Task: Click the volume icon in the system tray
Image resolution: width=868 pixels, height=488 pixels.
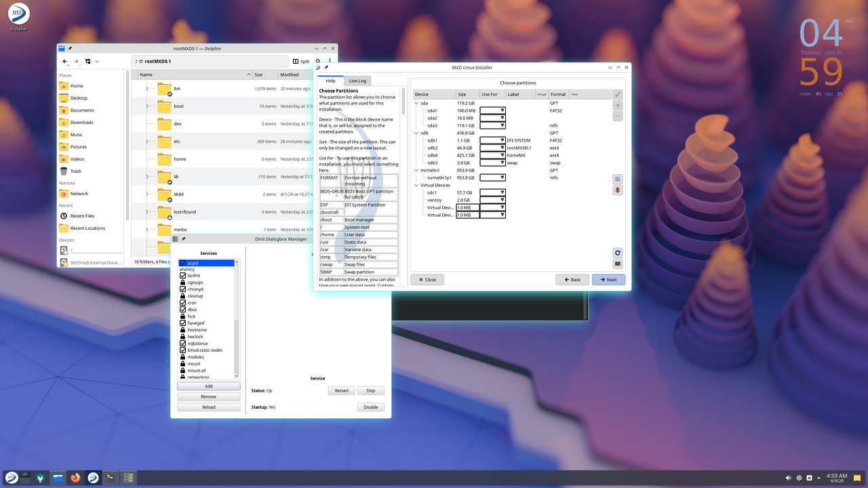Action: pos(787,477)
